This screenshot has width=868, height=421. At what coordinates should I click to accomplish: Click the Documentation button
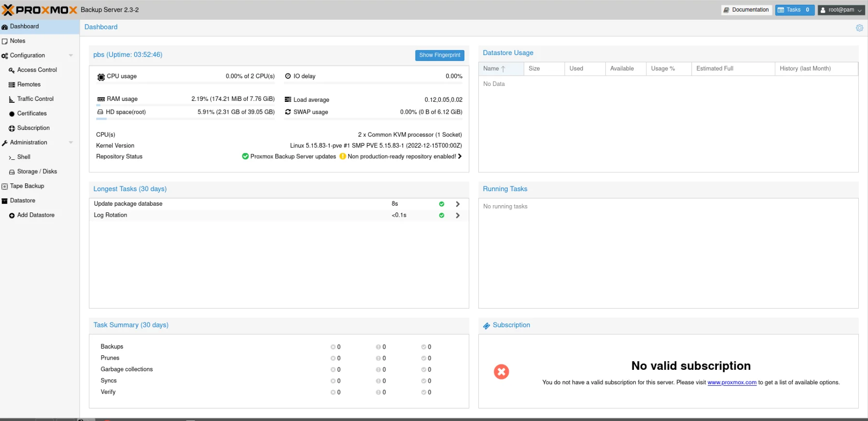746,10
